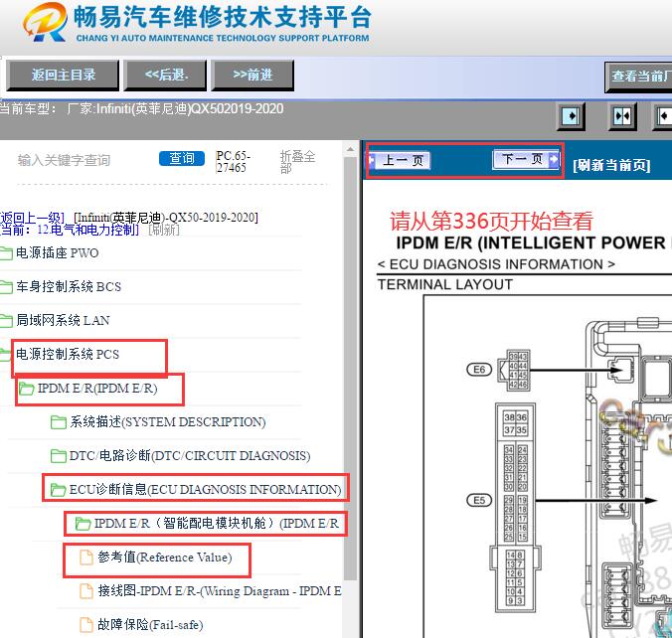Screen dimensions: 672x638
Task: Click the tree panel scrollbar up arrow
Action: 350,149
